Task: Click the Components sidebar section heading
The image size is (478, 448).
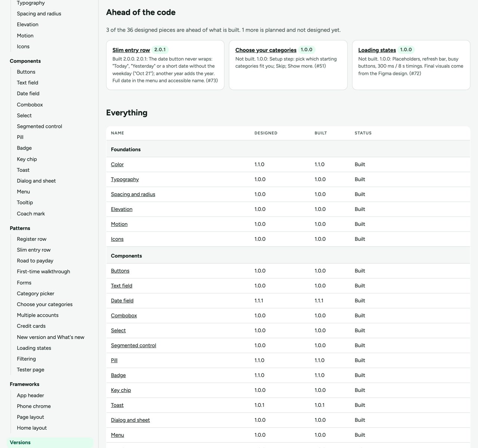Action: (x=25, y=61)
